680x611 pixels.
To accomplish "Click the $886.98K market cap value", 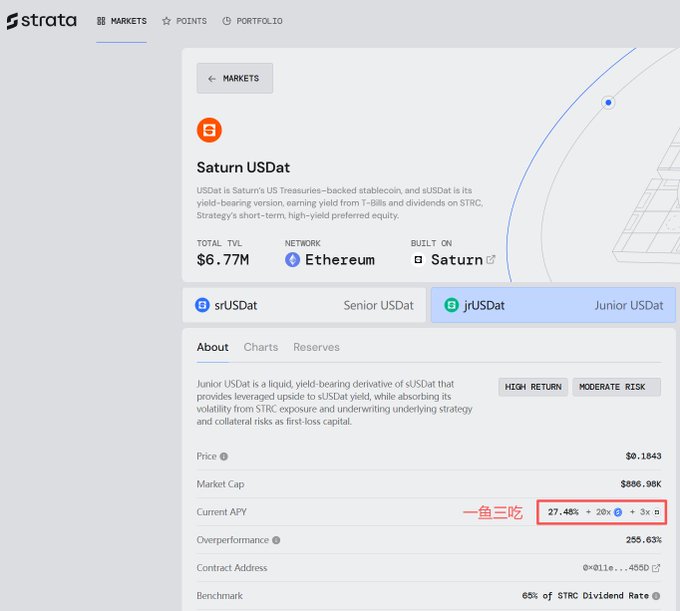I will [641, 484].
